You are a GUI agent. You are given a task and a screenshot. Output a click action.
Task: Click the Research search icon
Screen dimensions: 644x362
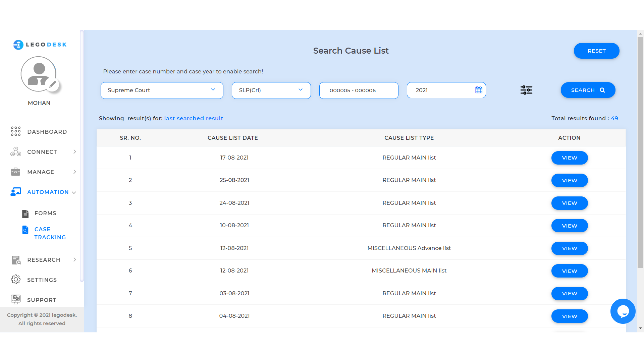click(x=16, y=260)
